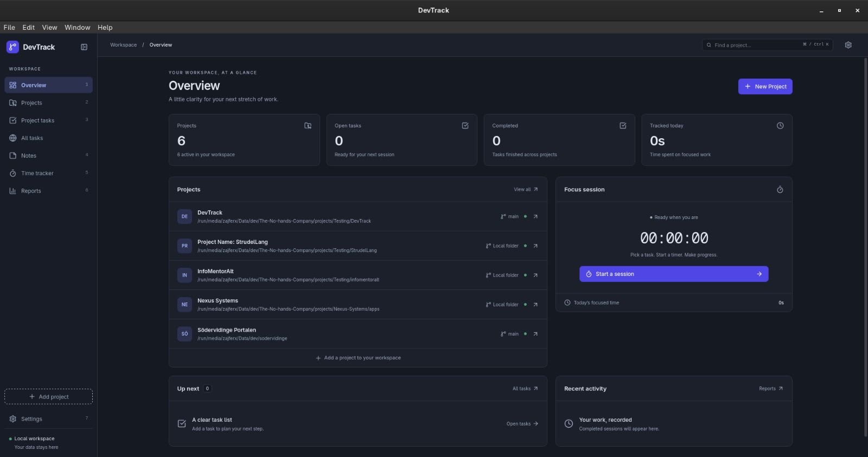Screen dimensions: 868x457
Task: Click Add a project to your workspace
Action: click(358, 358)
